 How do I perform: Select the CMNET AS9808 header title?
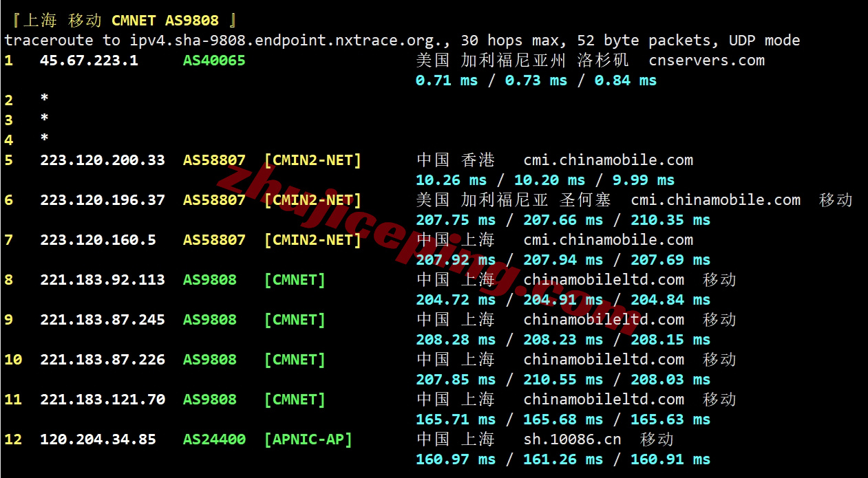pos(165,21)
